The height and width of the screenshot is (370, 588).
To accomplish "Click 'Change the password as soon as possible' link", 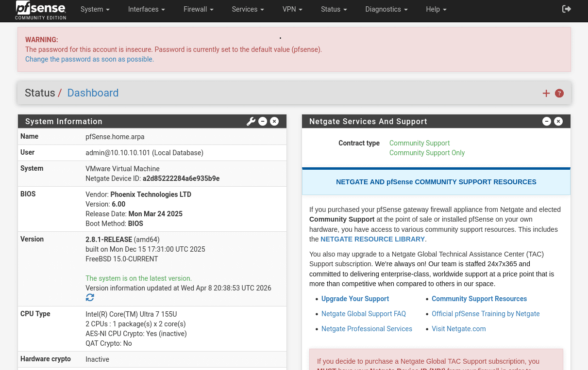I will click(x=89, y=59).
